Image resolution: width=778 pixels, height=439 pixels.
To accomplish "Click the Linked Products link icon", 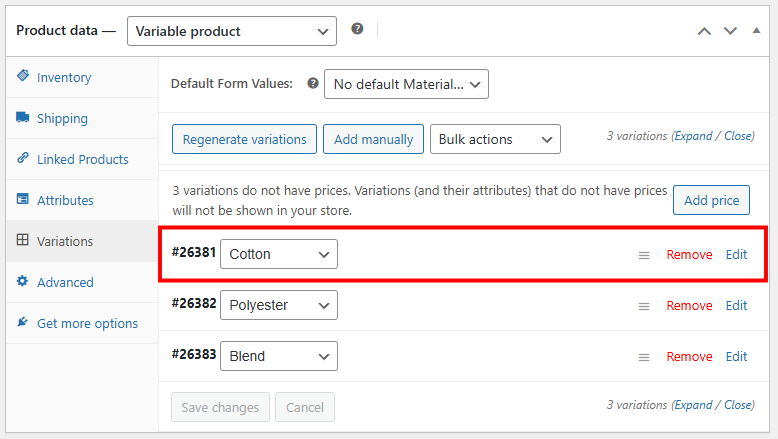I will click(22, 158).
